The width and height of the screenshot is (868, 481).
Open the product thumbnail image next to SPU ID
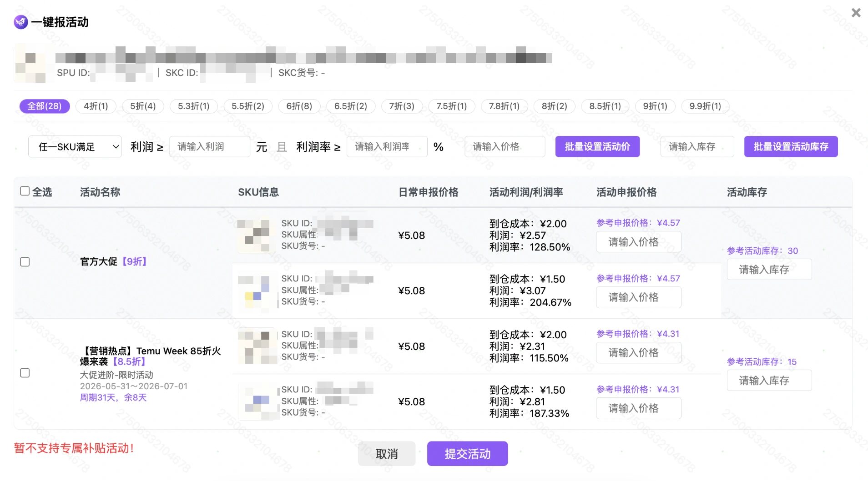click(30, 64)
